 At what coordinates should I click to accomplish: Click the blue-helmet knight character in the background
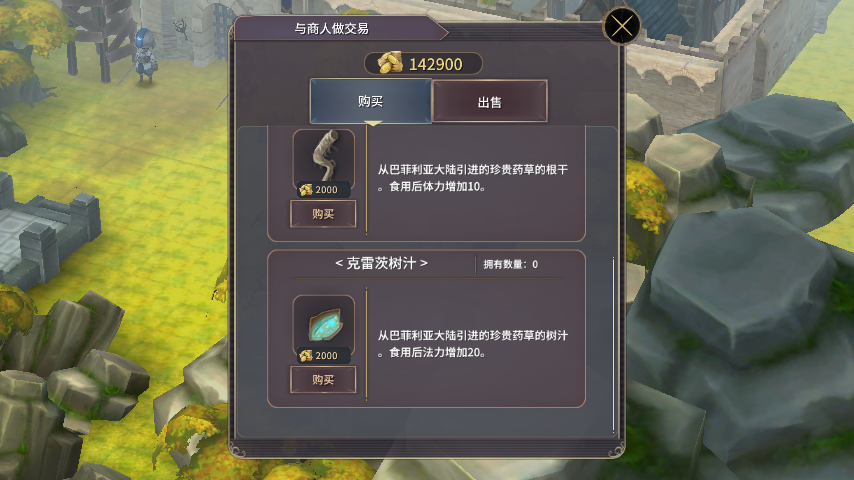(x=145, y=56)
